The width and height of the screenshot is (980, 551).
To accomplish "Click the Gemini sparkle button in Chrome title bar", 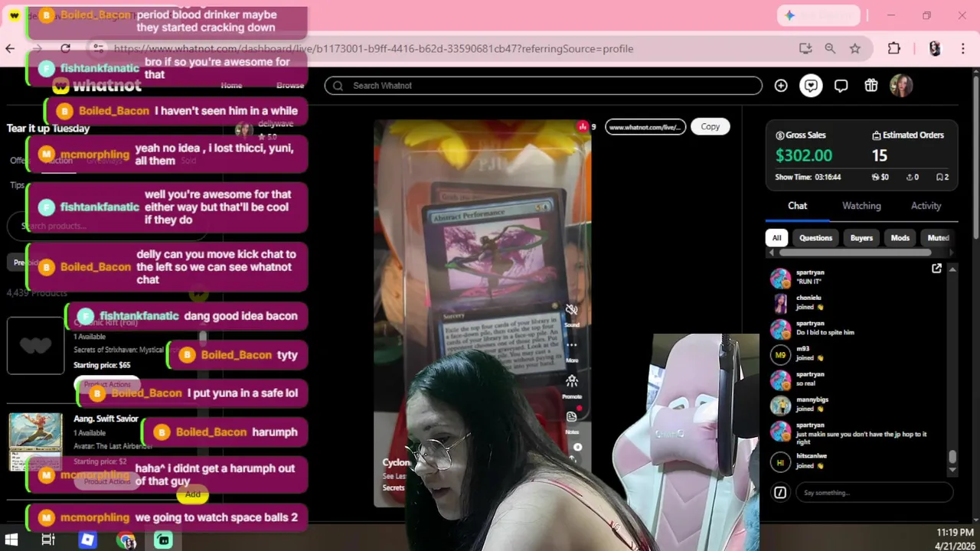I will click(x=818, y=15).
